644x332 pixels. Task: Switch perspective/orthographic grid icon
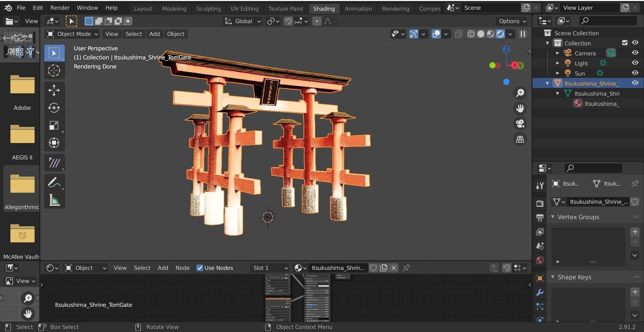tap(520, 139)
